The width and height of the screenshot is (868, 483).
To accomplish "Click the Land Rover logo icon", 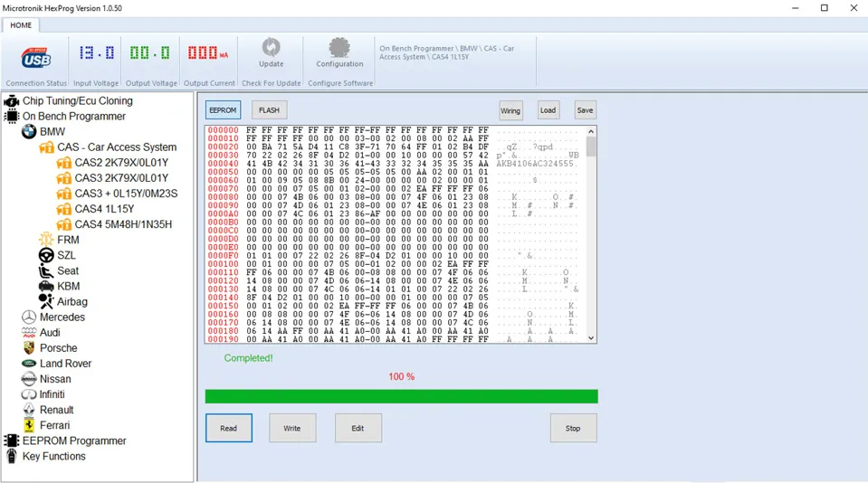I will coord(29,364).
